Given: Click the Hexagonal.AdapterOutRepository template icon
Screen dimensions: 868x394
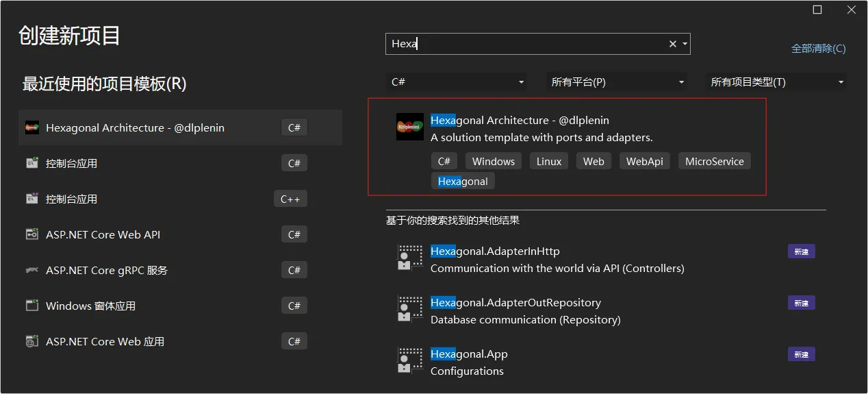Looking at the screenshot, I should click(x=410, y=309).
